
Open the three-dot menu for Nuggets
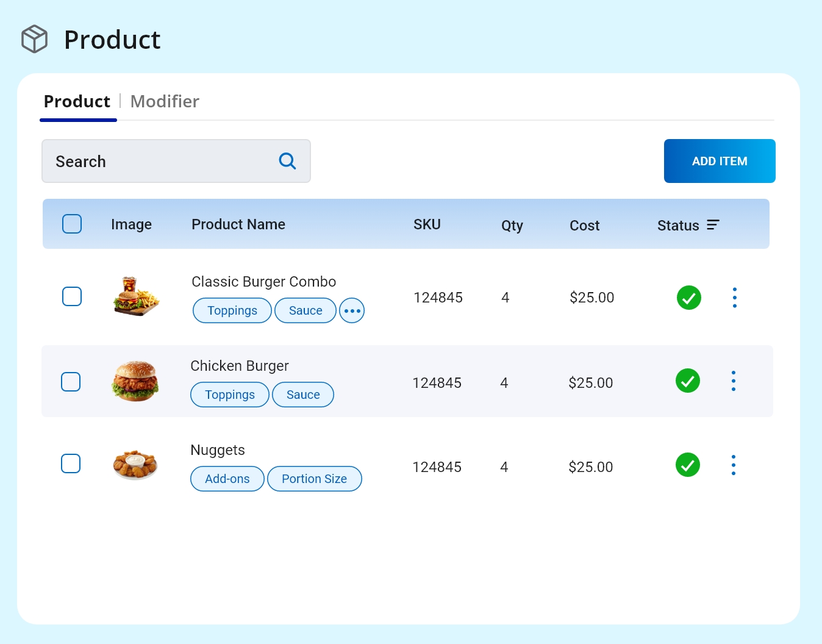pos(733,465)
